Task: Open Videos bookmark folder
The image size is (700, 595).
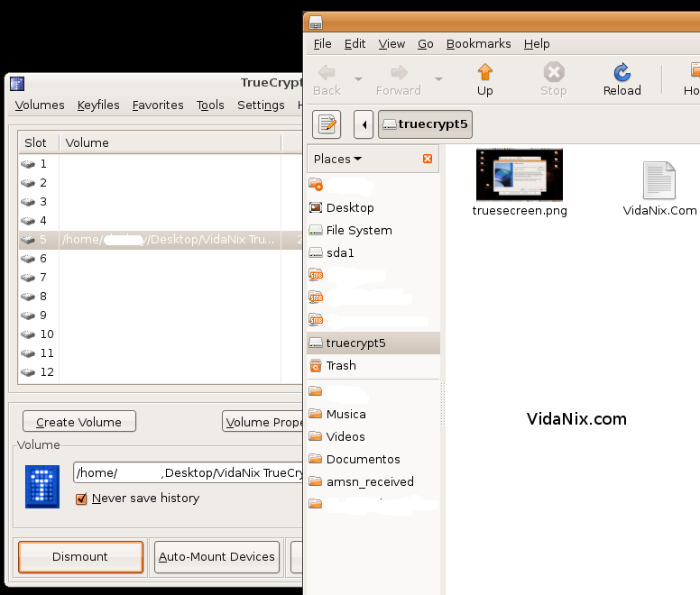Action: pyautogui.click(x=373, y=436)
